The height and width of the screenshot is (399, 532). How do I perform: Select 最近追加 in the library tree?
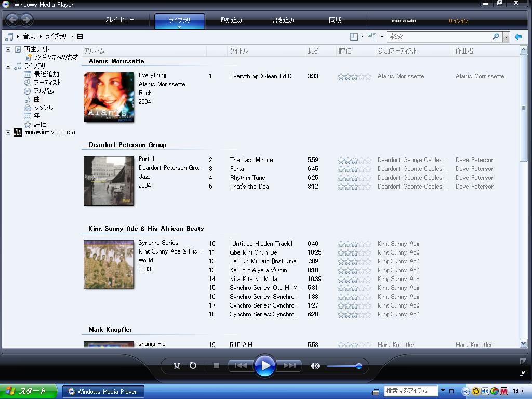coord(46,74)
